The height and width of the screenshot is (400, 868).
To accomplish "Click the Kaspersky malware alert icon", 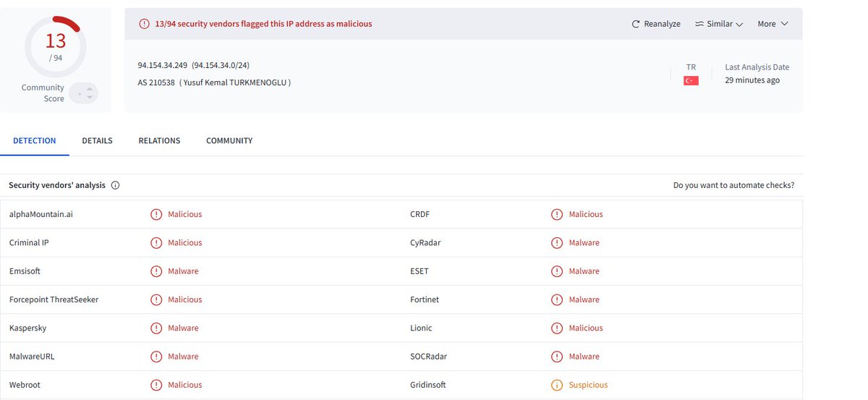I will pos(156,328).
